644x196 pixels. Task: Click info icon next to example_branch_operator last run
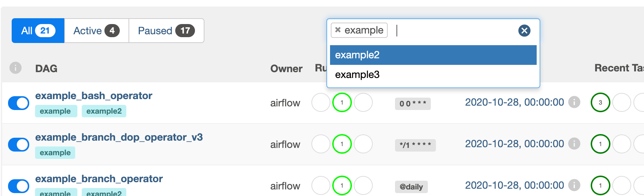(574, 185)
